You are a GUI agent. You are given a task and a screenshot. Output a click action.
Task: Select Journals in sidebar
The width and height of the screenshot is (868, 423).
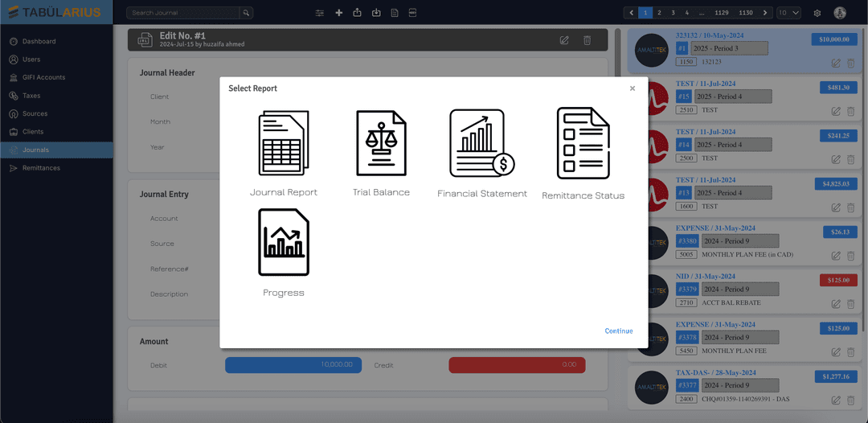tap(56, 150)
